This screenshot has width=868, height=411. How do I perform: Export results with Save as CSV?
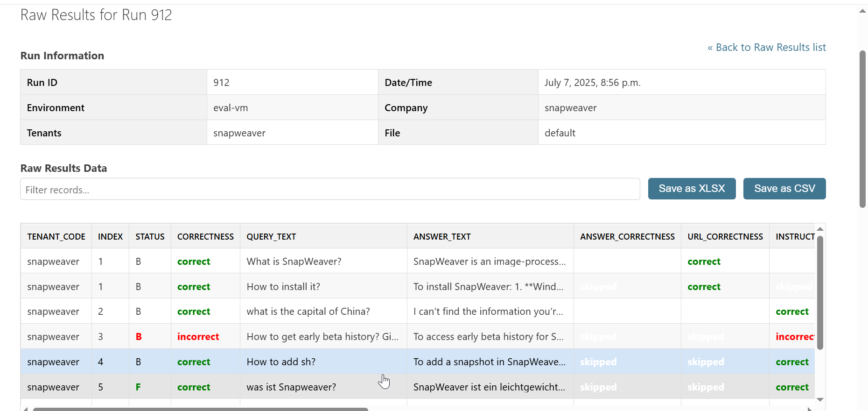coord(784,189)
